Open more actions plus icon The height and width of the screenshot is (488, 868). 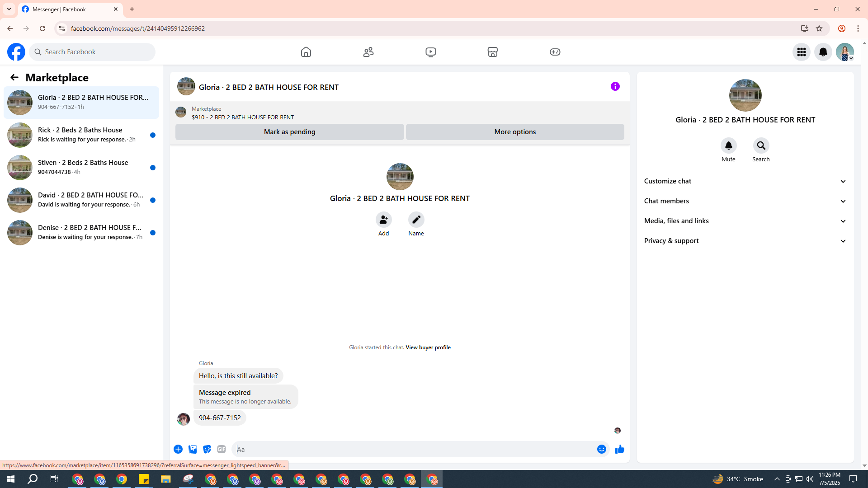178,449
